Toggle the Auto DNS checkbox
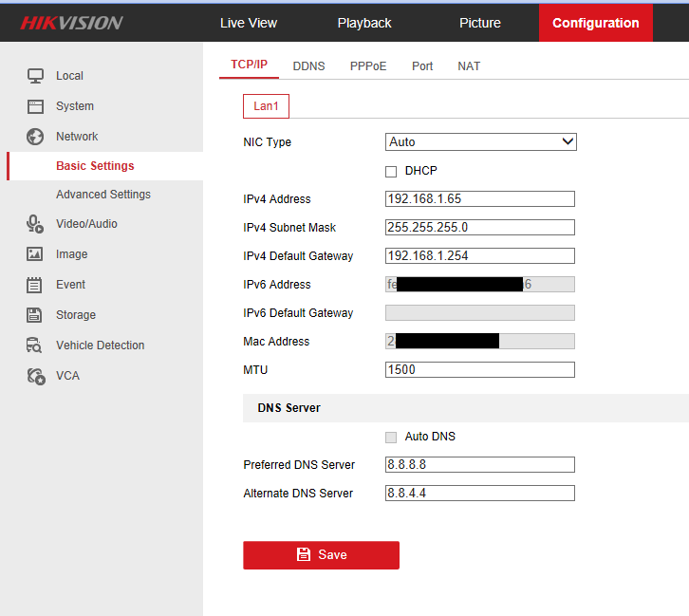This screenshot has height=616, width=689. (391, 438)
